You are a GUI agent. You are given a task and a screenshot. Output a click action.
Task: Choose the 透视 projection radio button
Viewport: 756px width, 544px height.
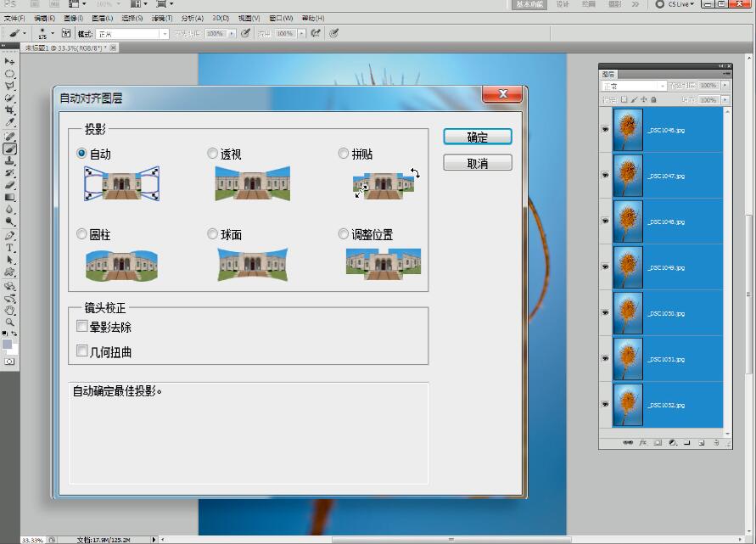pyautogui.click(x=213, y=154)
